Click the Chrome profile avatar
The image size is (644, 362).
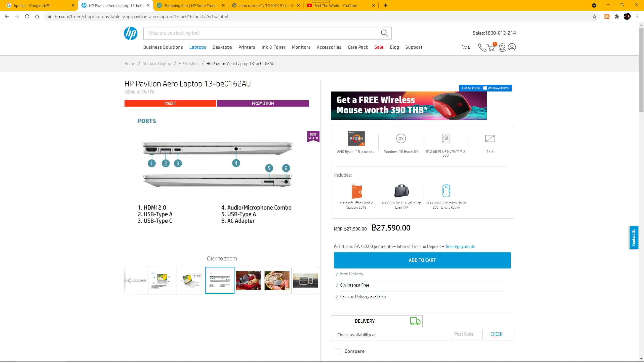click(x=627, y=17)
